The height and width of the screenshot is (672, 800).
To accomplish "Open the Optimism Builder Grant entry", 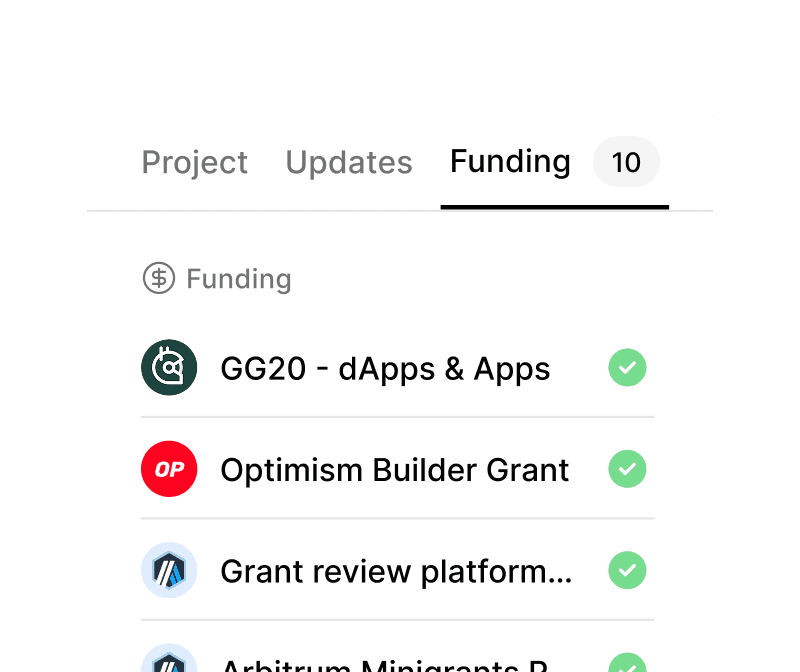I will [394, 469].
